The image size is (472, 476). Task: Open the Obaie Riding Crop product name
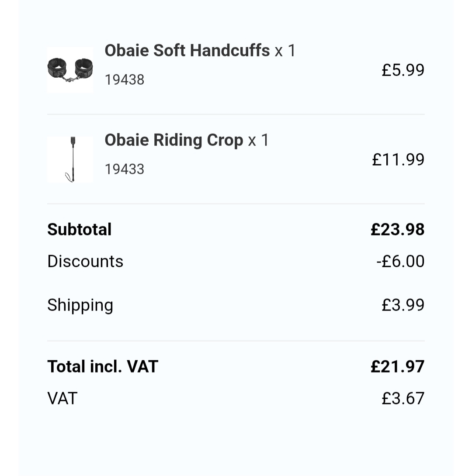[174, 140]
